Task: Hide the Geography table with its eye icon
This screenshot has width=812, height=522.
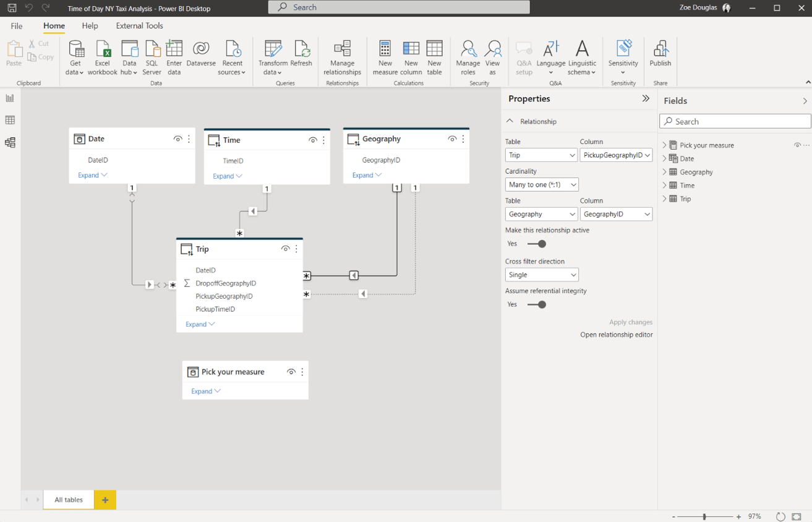Action: tap(452, 139)
